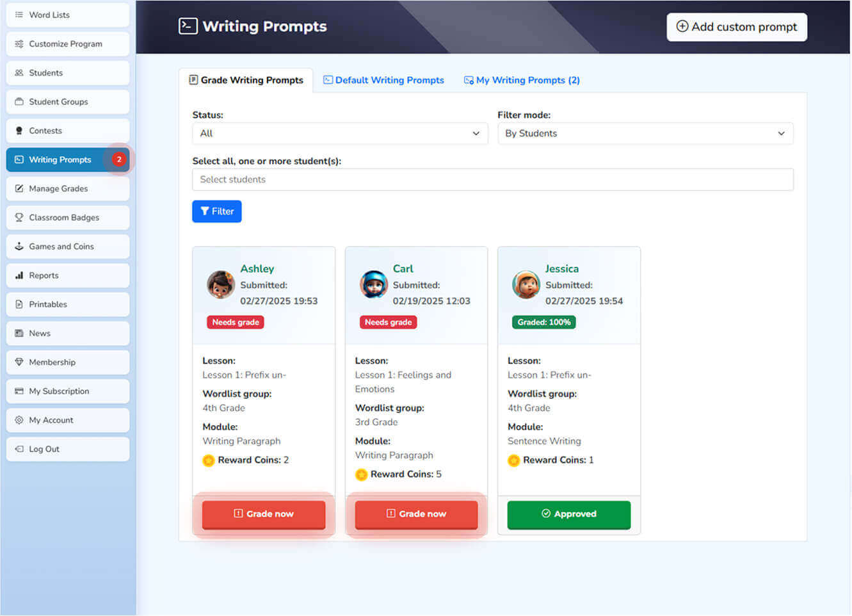852x616 pixels.
Task: Switch to Default Writing Prompts tab
Action: coord(383,80)
